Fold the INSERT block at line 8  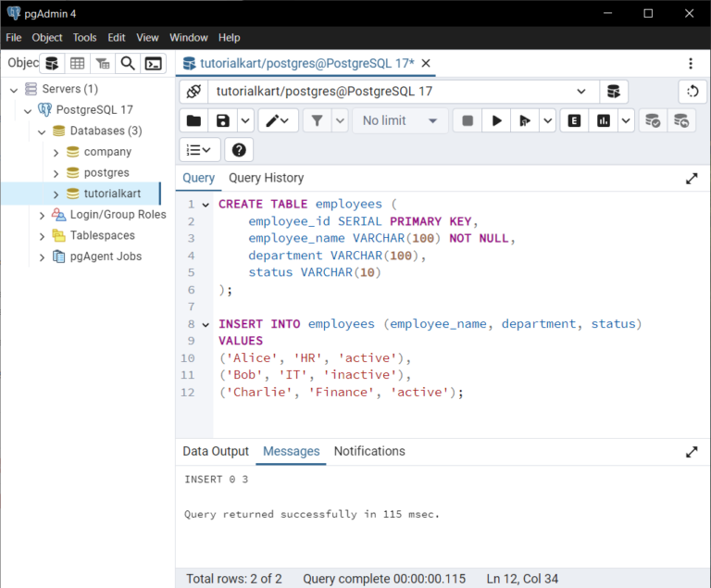(206, 325)
